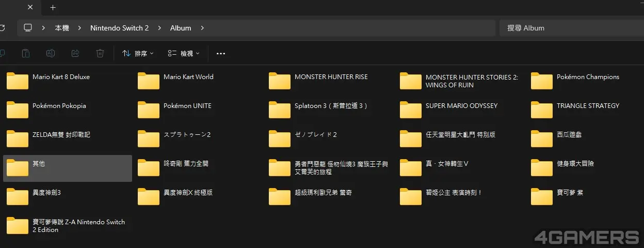Open the MONSTER HUNTER RISE folder icon
The height and width of the screenshot is (248, 644).
click(280, 81)
